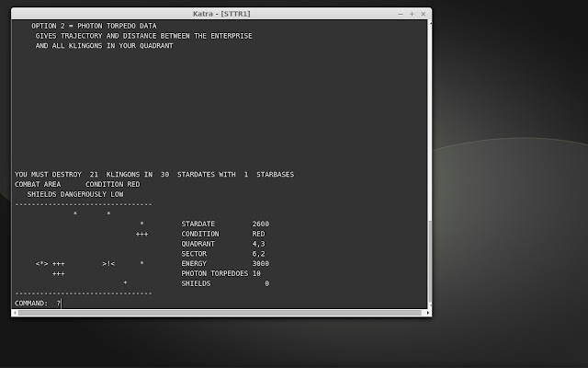
Task: Click the CONDITION status label
Action: (x=200, y=234)
